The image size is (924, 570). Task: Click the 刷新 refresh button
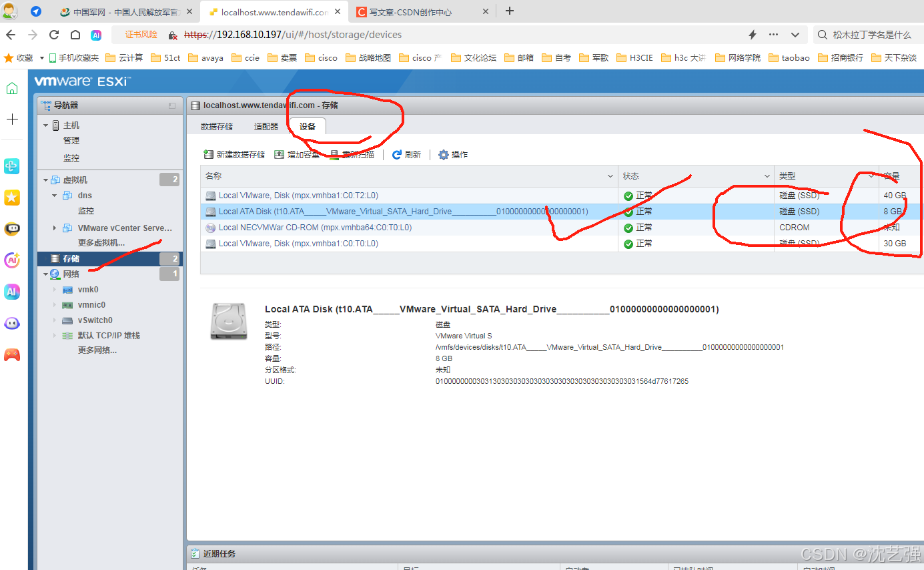pyautogui.click(x=406, y=155)
